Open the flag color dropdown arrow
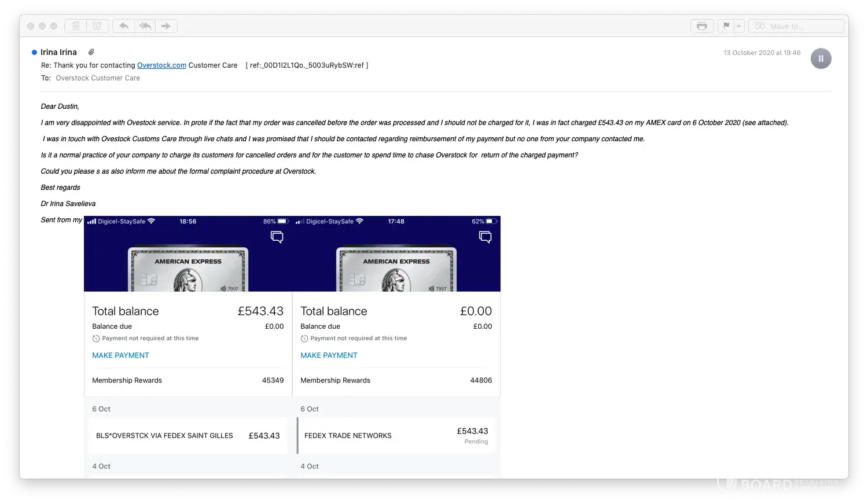Image resolution: width=868 pixels, height=503 pixels. click(738, 26)
